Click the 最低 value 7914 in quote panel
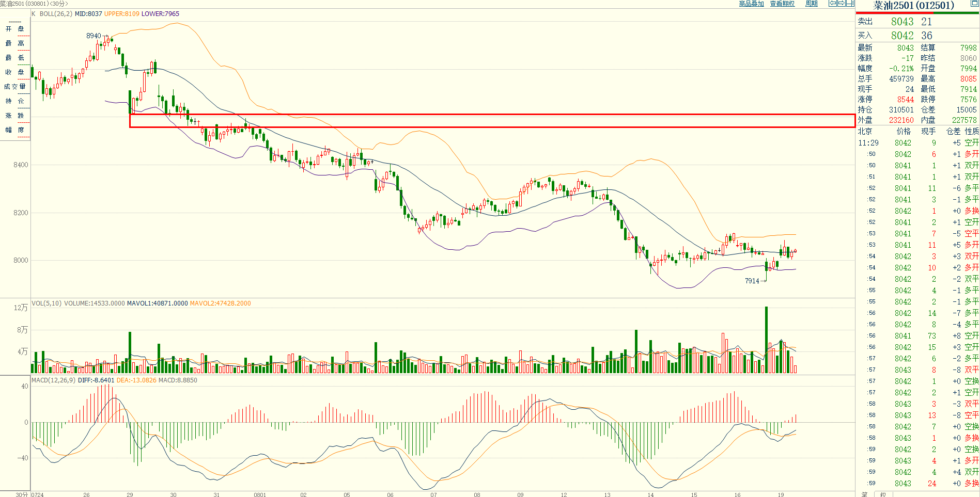Screen dimensions: 980x497 click(x=969, y=89)
